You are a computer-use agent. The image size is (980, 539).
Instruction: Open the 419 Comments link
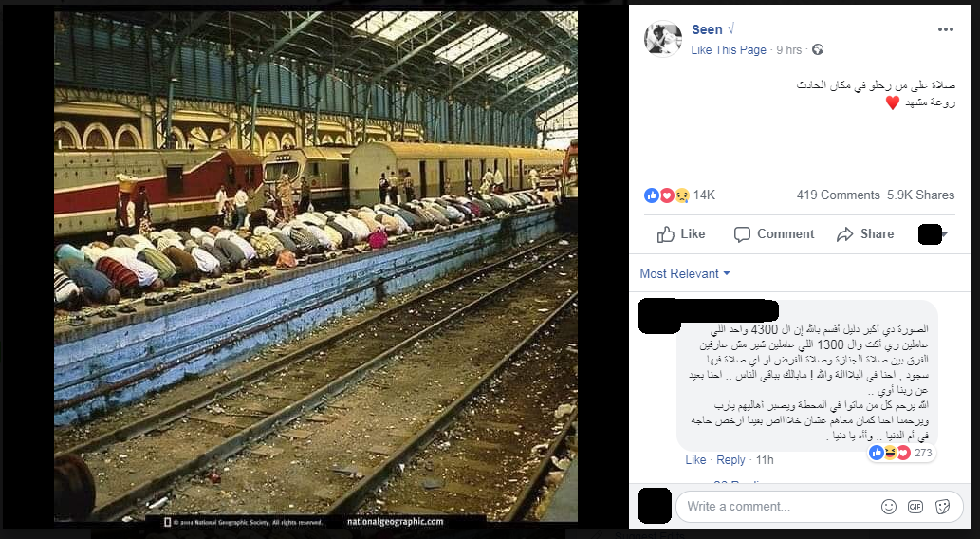click(838, 195)
